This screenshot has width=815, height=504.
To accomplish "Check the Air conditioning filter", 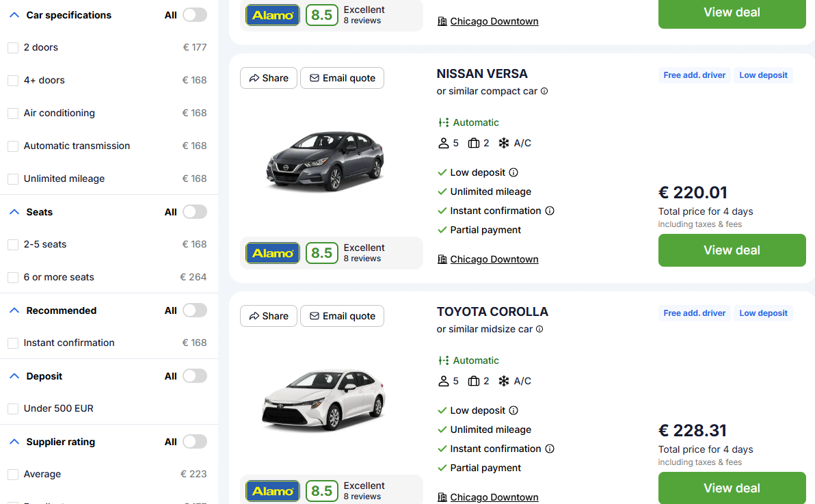I will click(13, 114).
